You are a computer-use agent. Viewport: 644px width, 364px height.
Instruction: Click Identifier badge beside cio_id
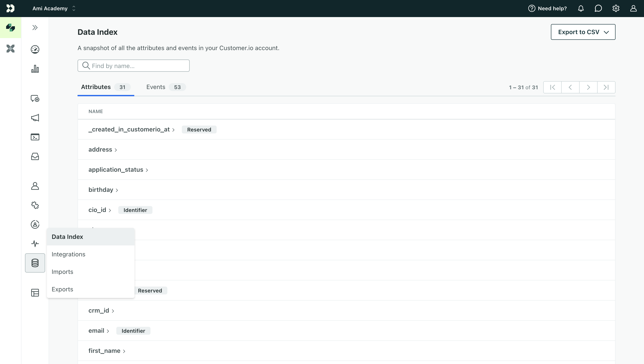tap(135, 210)
